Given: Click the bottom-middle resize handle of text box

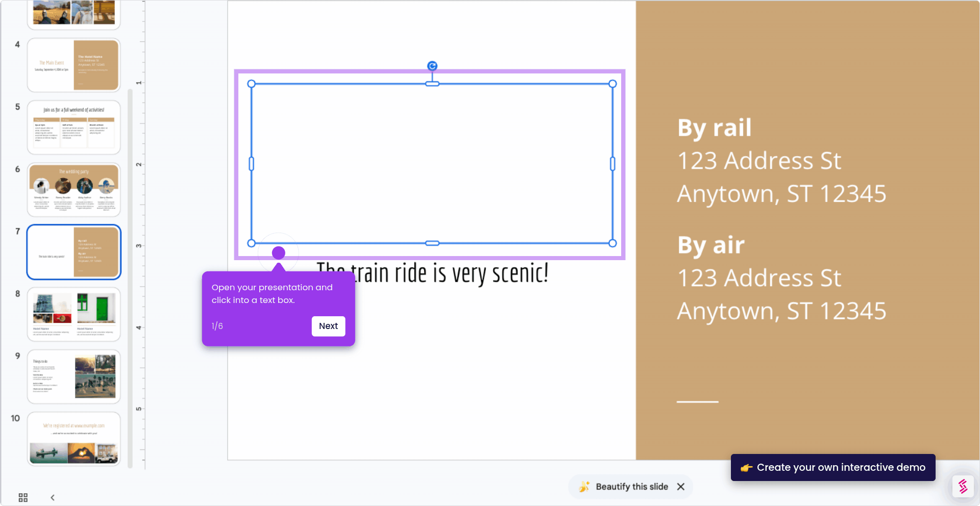Looking at the screenshot, I should (432, 243).
